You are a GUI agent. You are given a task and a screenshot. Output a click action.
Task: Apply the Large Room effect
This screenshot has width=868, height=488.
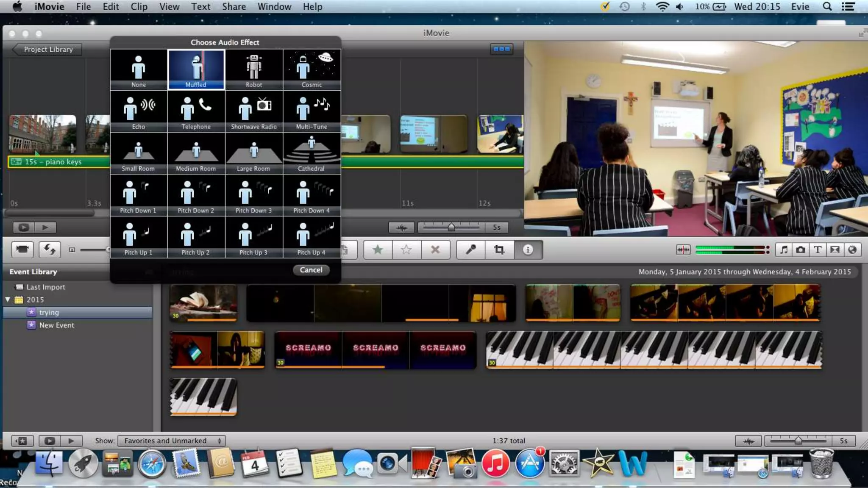(x=254, y=153)
